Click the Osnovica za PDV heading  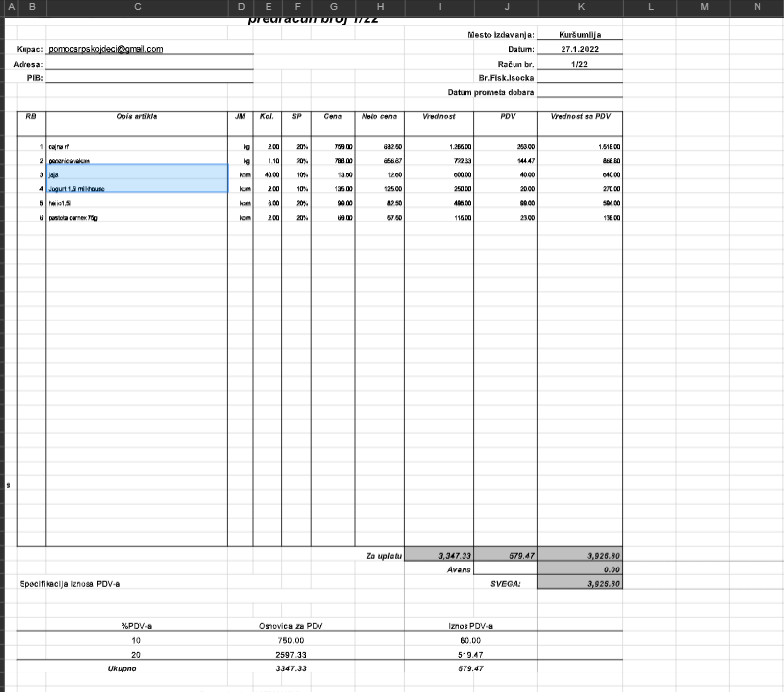pos(290,626)
